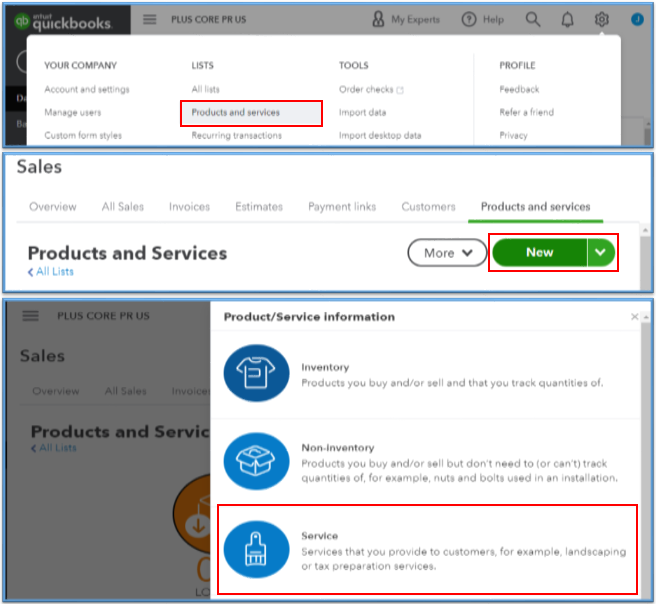The image size is (656, 604).
Task: Open the arrow next to New
Action: pos(599,253)
